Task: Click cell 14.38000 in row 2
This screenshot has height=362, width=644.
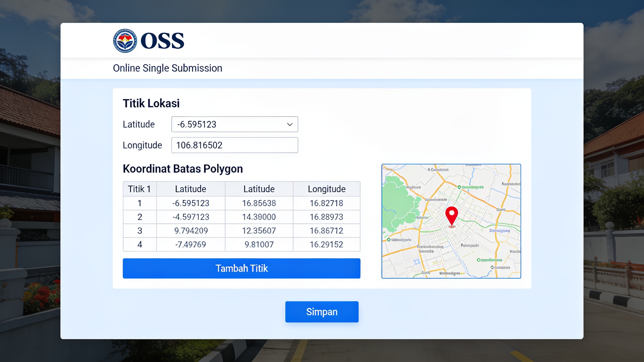Action: pyautogui.click(x=259, y=217)
